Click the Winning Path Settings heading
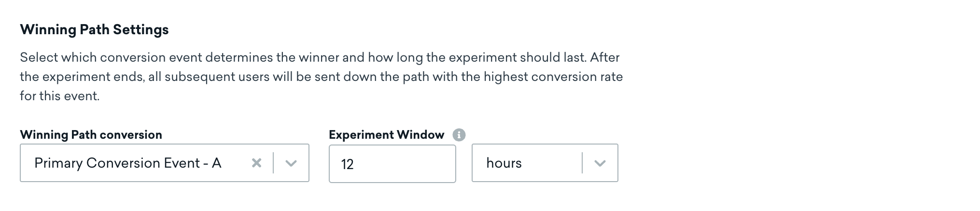The height and width of the screenshot is (211, 980). pos(94,30)
